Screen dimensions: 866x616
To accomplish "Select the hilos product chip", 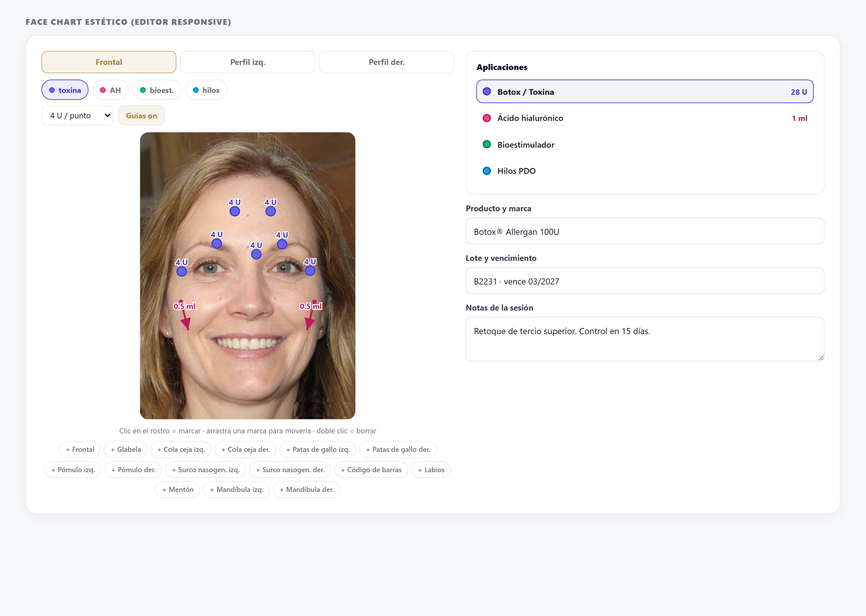I will (x=206, y=90).
